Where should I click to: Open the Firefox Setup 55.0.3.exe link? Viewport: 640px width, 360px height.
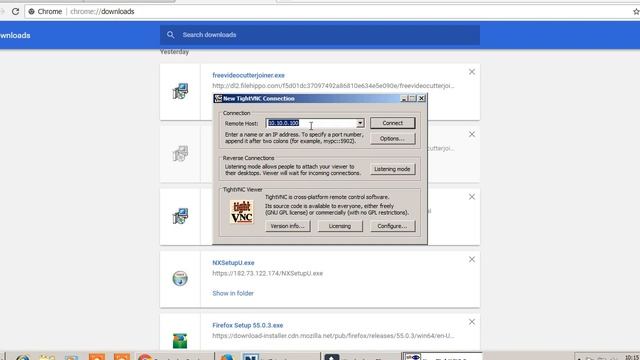click(x=247, y=325)
